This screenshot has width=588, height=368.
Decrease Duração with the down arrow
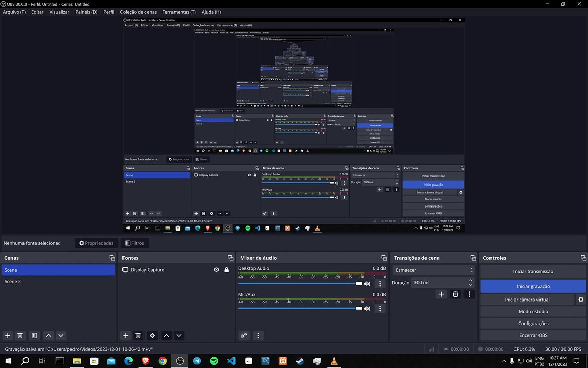(470, 285)
